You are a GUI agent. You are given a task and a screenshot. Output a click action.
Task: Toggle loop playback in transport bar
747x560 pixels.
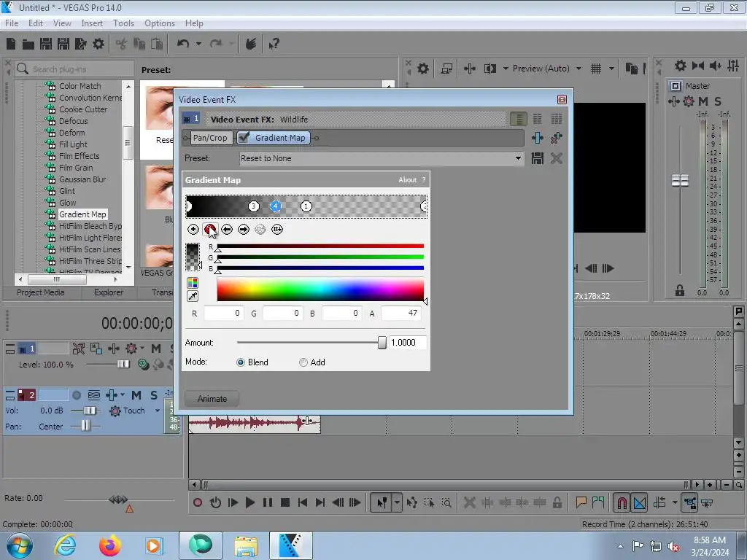(215, 502)
